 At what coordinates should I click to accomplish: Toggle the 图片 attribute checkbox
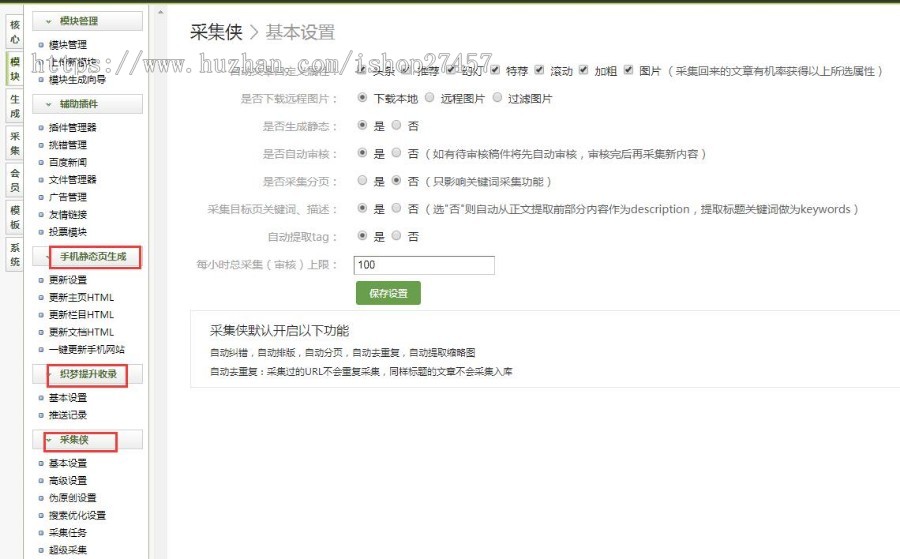[628, 70]
